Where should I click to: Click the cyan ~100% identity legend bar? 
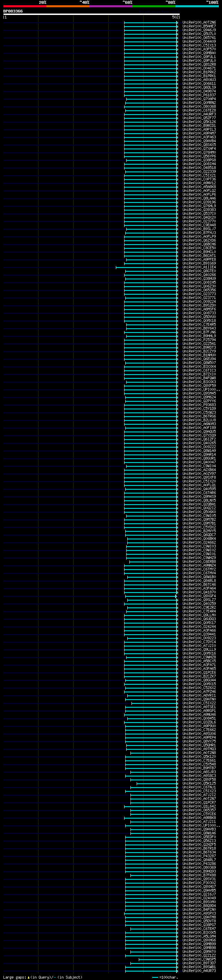(197, 6)
